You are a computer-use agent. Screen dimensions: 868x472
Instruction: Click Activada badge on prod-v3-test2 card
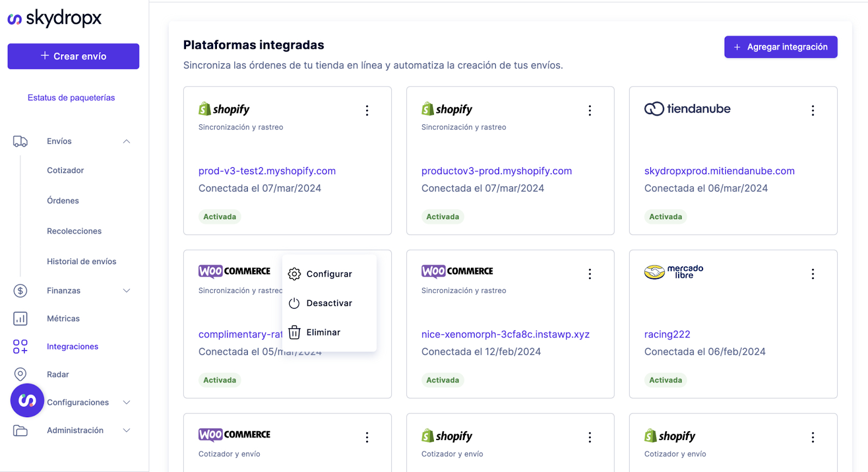pos(220,217)
